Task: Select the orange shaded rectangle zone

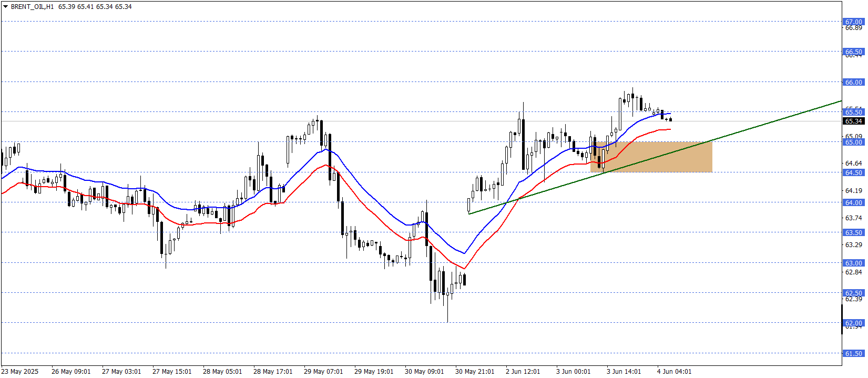Action: pos(651,157)
